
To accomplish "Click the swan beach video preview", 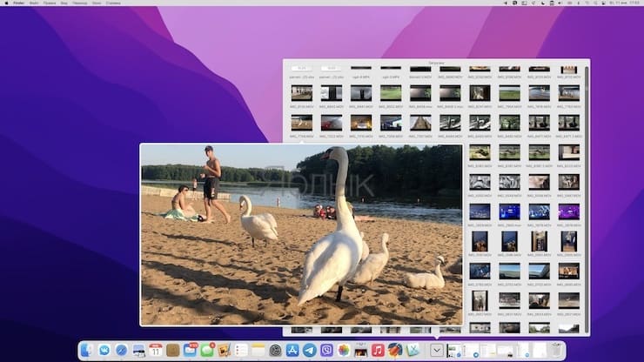I will pos(301,235).
